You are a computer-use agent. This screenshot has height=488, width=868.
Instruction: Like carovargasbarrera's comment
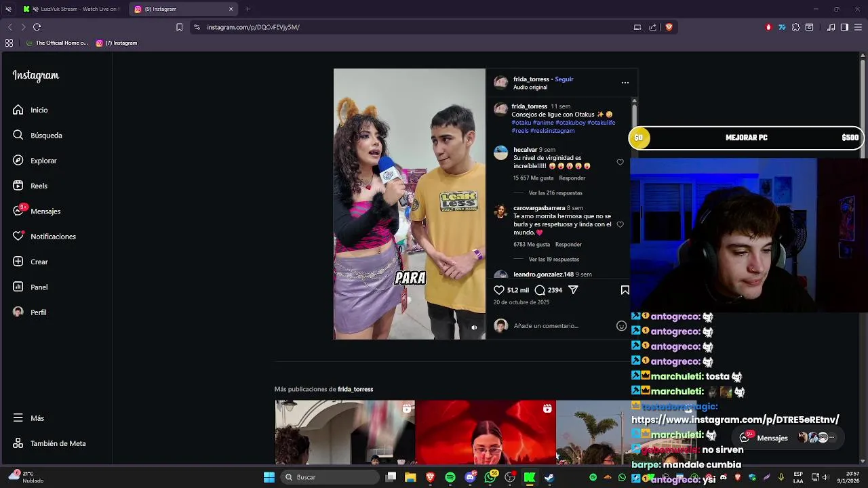pyautogui.click(x=620, y=224)
